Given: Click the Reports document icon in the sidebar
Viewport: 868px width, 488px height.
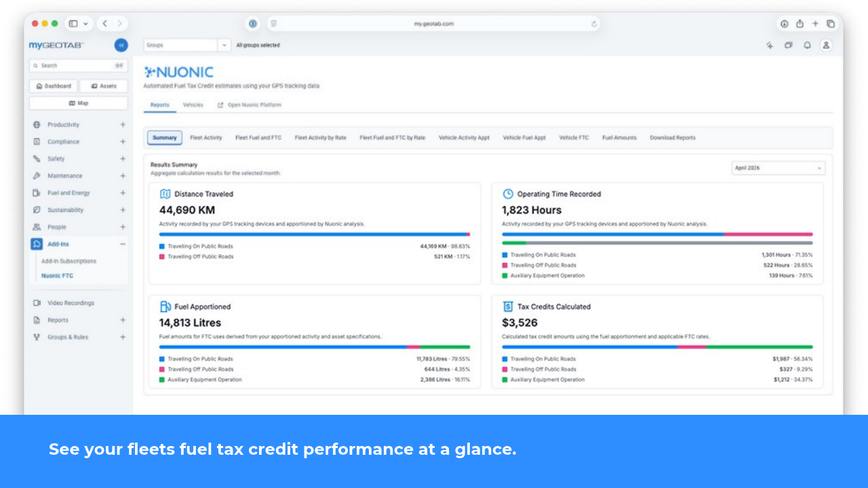Looking at the screenshot, I should [x=37, y=320].
